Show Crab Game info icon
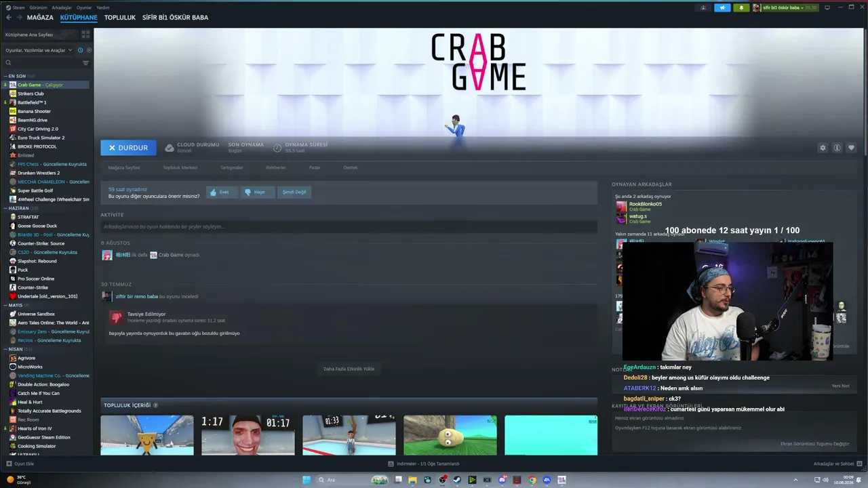 point(837,148)
